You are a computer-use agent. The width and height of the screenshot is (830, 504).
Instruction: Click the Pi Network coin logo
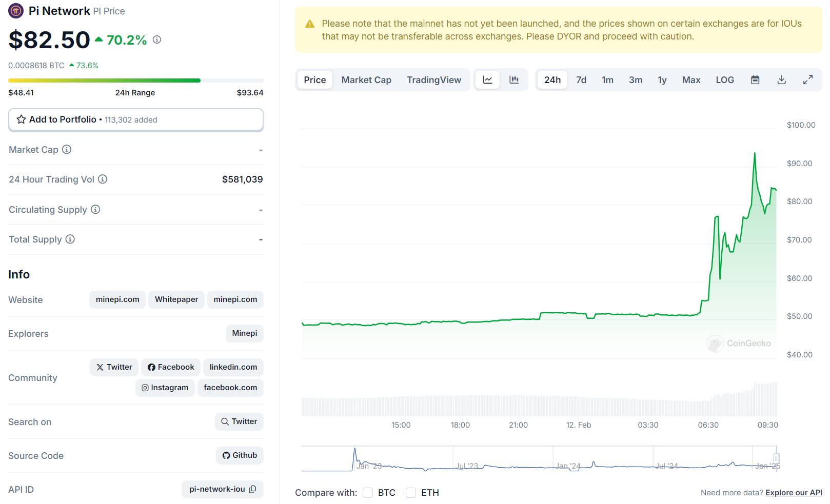[16, 10]
